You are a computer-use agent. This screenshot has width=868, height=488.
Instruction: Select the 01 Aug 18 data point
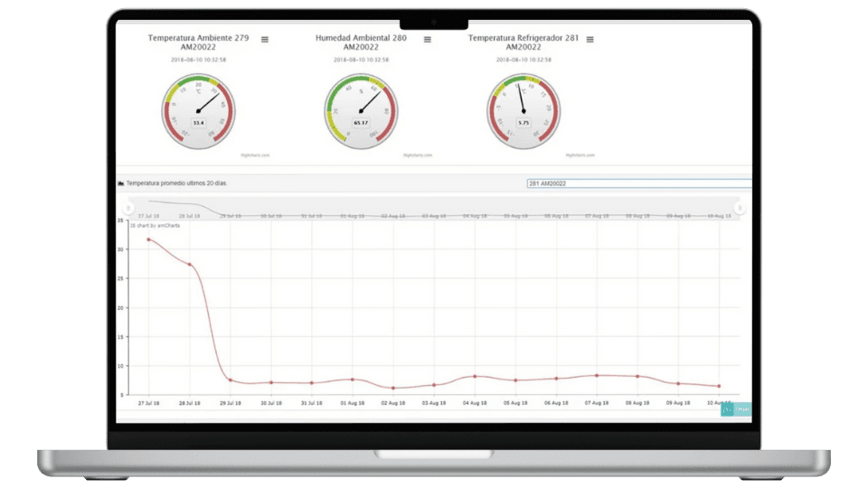click(x=353, y=380)
